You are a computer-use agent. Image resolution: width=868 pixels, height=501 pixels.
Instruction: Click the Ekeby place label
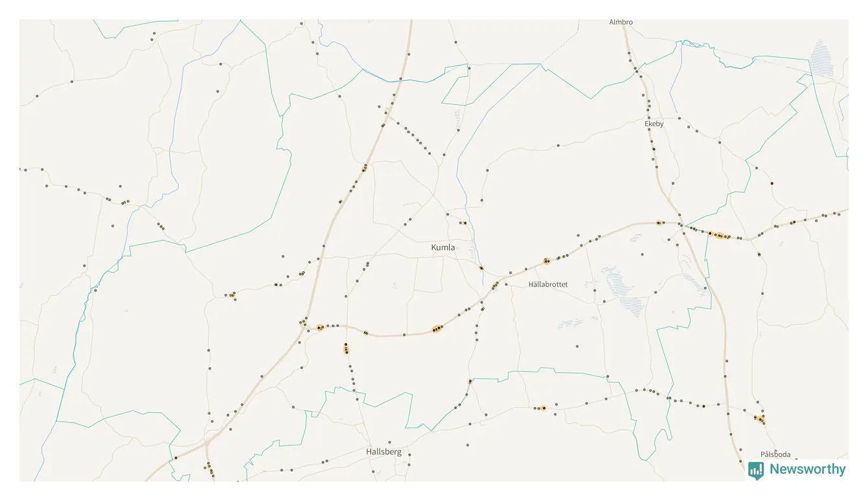click(x=654, y=124)
